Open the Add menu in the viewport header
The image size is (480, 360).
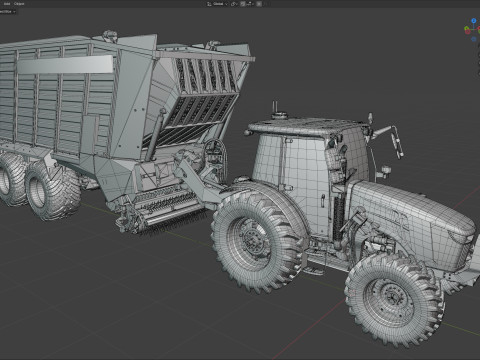(x=7, y=4)
